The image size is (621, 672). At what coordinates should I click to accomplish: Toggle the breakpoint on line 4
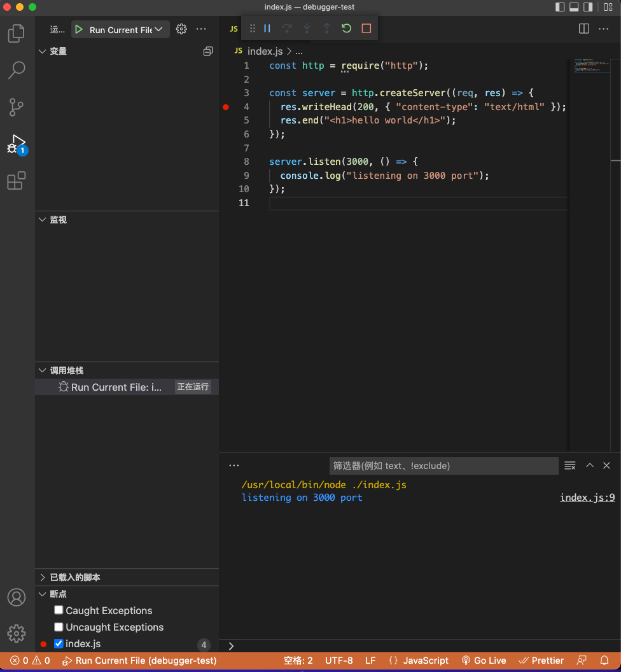[x=226, y=107]
